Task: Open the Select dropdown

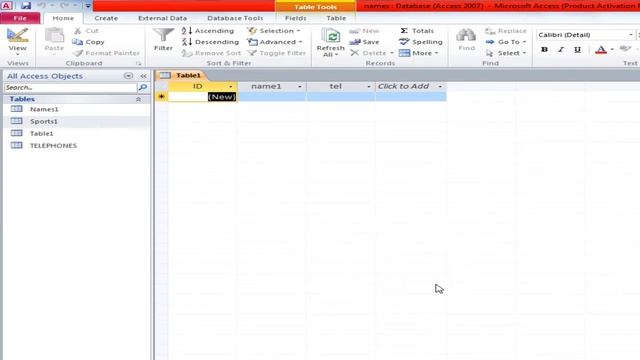Action: click(506, 53)
